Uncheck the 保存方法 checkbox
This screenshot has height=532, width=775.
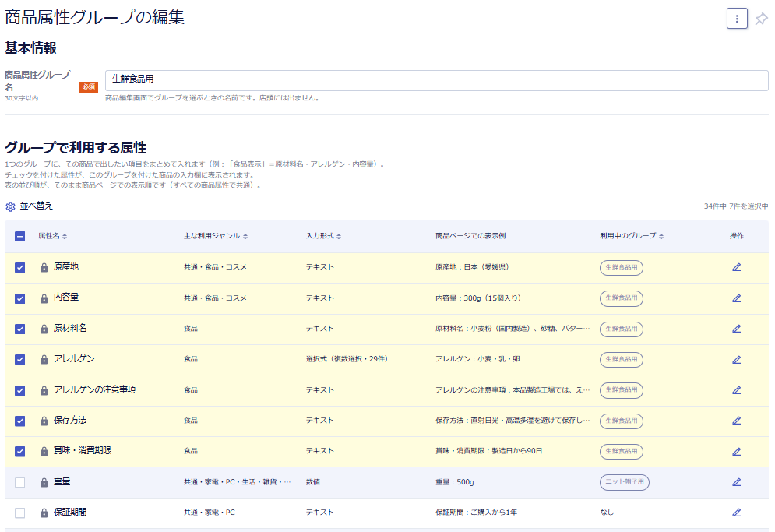point(19,421)
